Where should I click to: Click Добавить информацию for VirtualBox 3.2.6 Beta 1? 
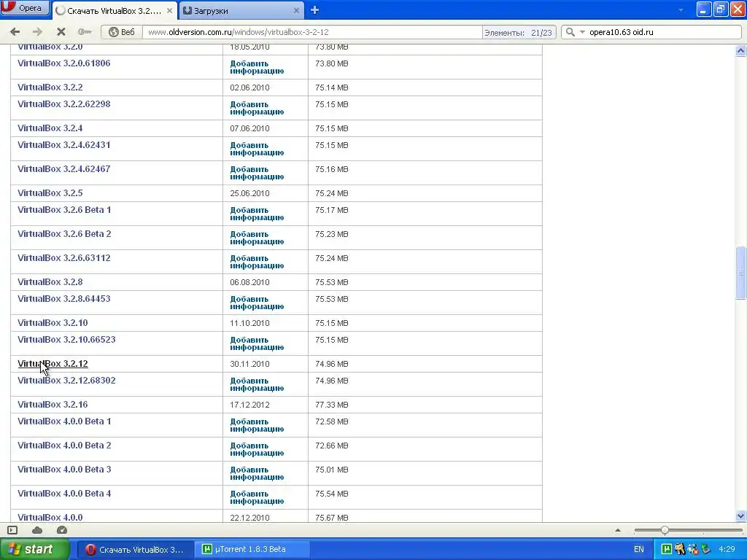(x=257, y=214)
